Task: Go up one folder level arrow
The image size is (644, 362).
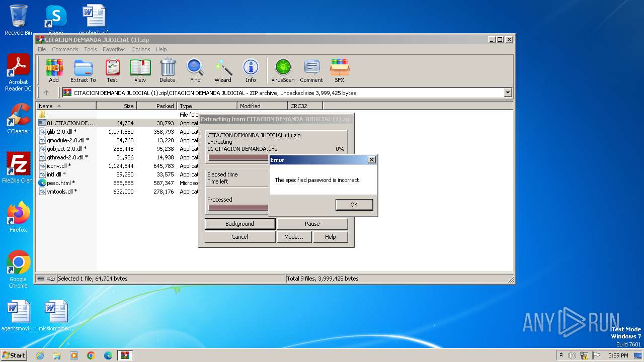Action: tap(46, 93)
